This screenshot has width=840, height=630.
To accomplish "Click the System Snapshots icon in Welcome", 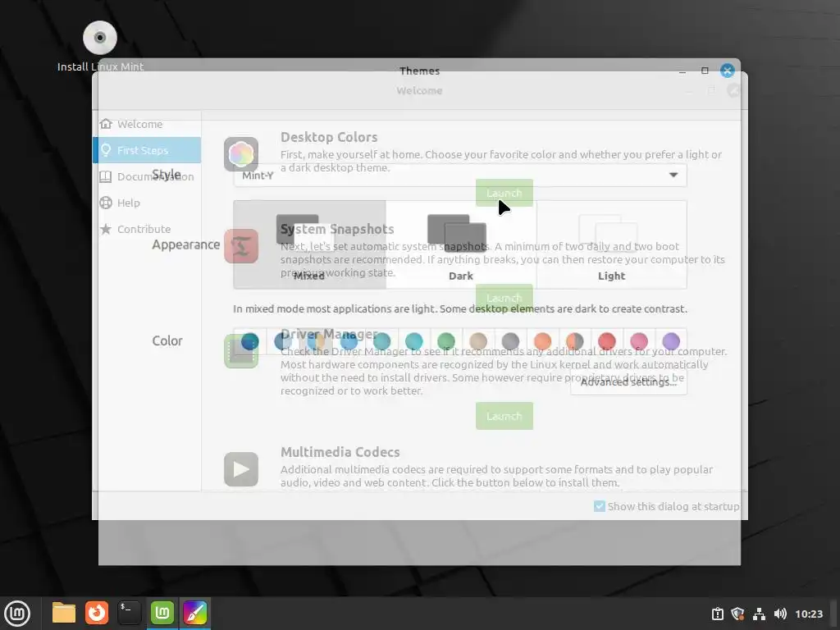I will [241, 246].
